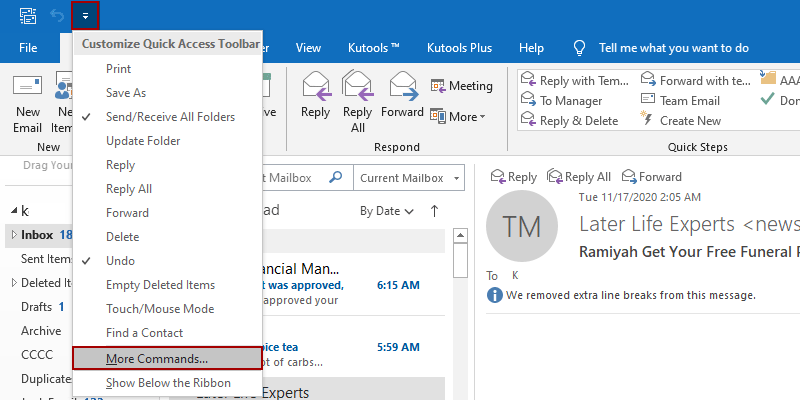Select Update Folder menu option

click(x=167, y=140)
